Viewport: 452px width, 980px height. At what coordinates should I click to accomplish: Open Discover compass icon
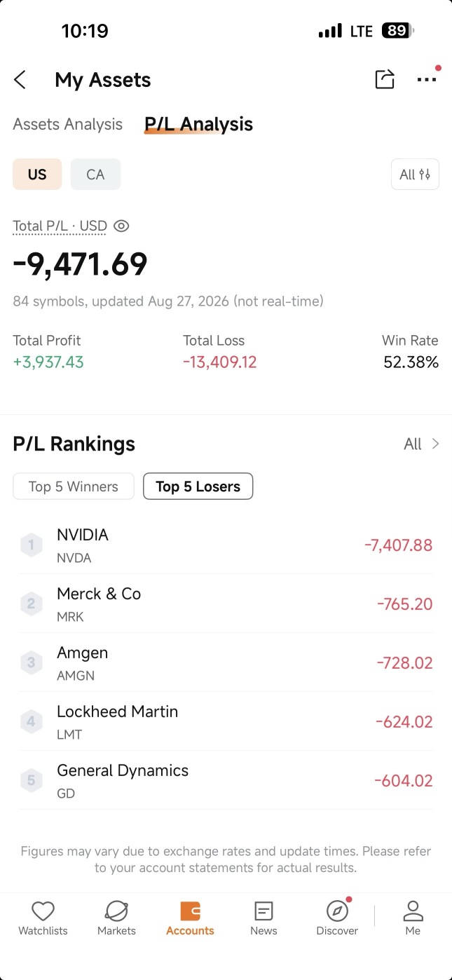[x=337, y=911]
